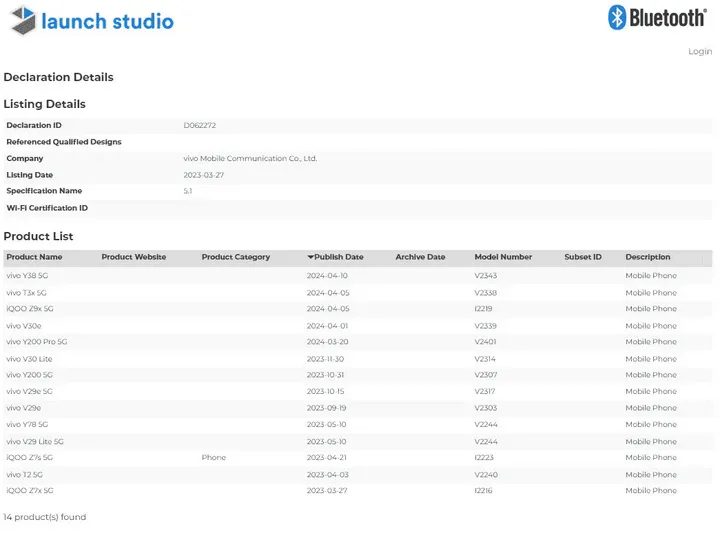Click publish date '2024-03-20'
This screenshot has width=720, height=537.
point(327,342)
